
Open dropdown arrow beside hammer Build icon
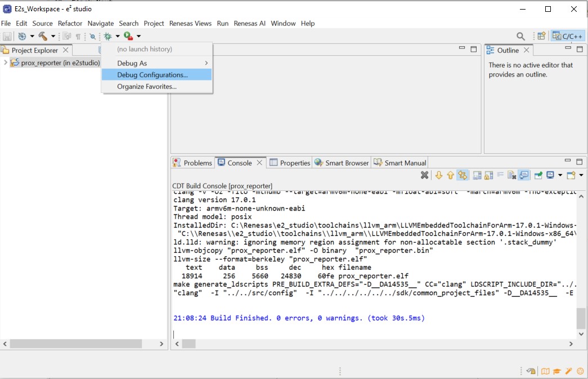[x=53, y=37]
